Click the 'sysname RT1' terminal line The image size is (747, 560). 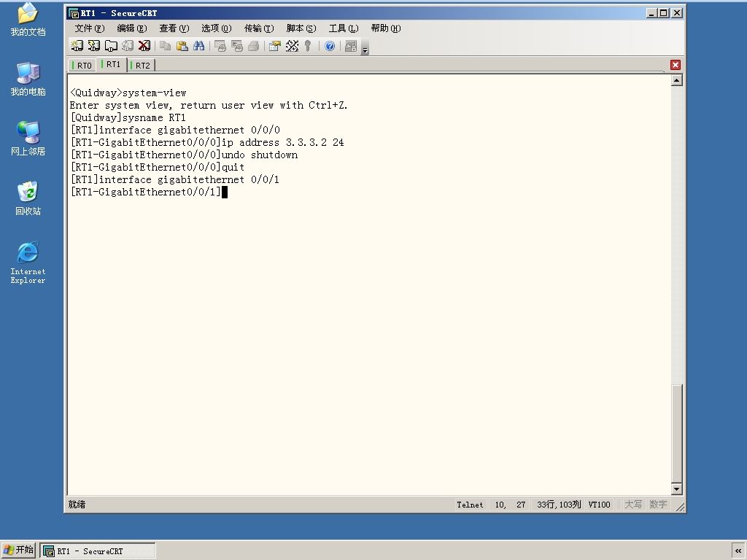[128, 117]
